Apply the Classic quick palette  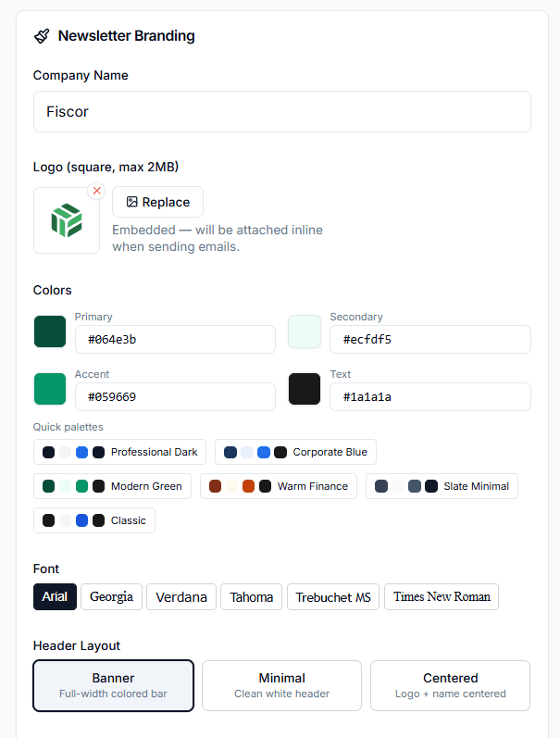tap(93, 520)
